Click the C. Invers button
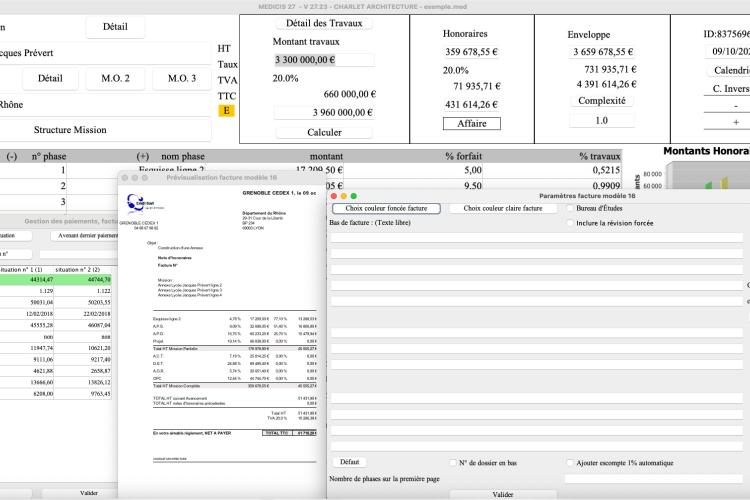Screen dimensions: 750x500 pyautogui.click(x=730, y=89)
